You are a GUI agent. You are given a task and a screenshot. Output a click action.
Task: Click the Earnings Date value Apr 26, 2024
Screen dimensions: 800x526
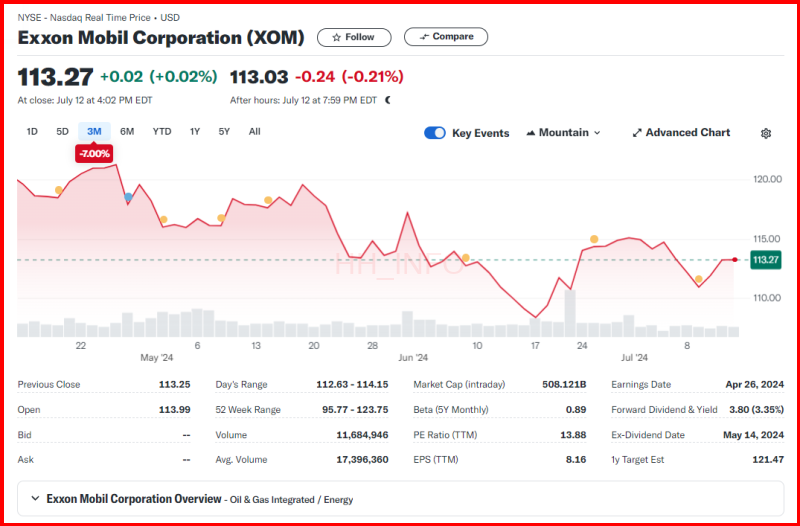755,385
